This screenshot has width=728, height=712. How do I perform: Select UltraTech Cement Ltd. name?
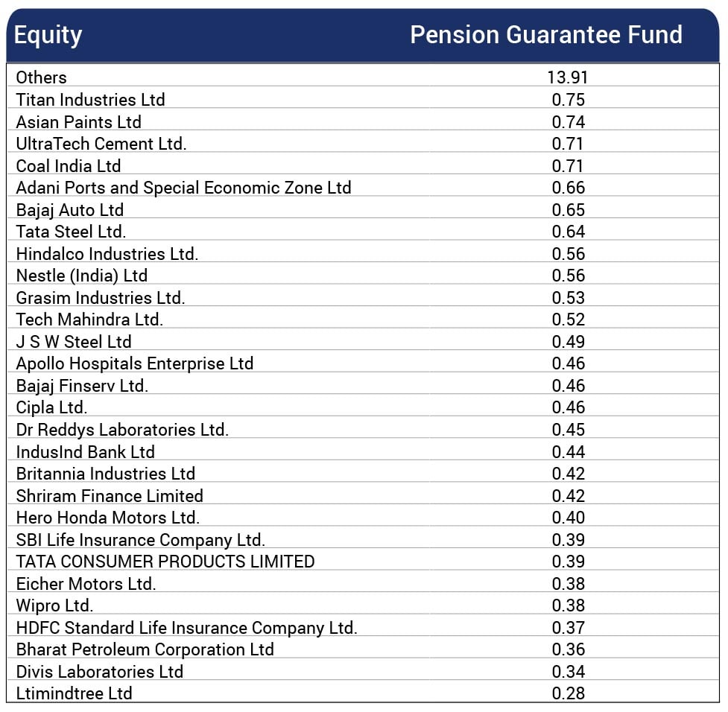point(101,144)
